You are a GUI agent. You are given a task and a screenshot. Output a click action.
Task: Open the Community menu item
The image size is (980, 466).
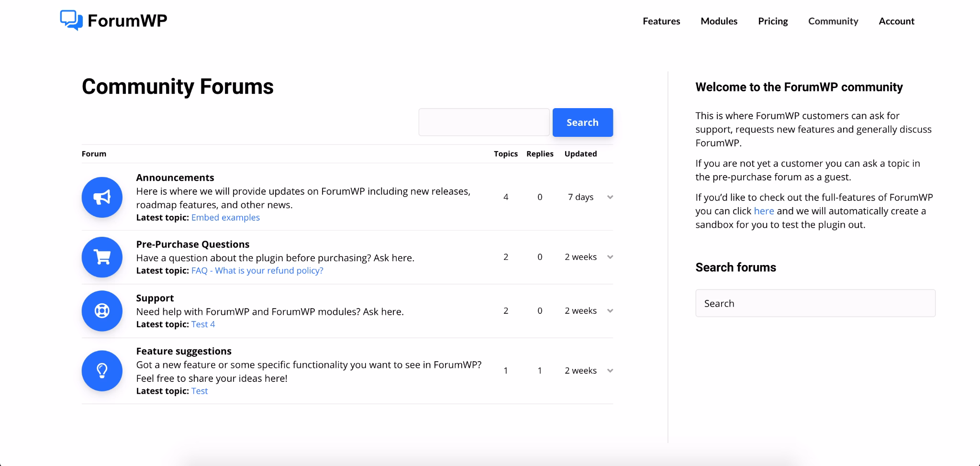tap(833, 21)
